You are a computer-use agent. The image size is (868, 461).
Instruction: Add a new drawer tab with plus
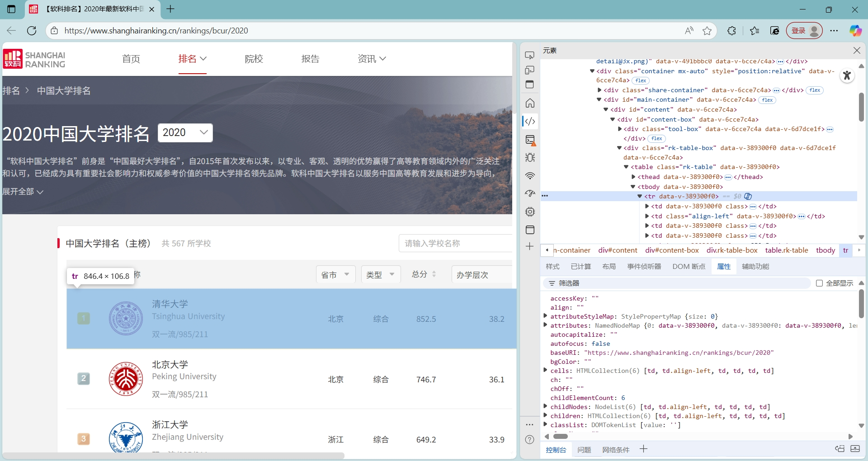pyautogui.click(x=644, y=449)
